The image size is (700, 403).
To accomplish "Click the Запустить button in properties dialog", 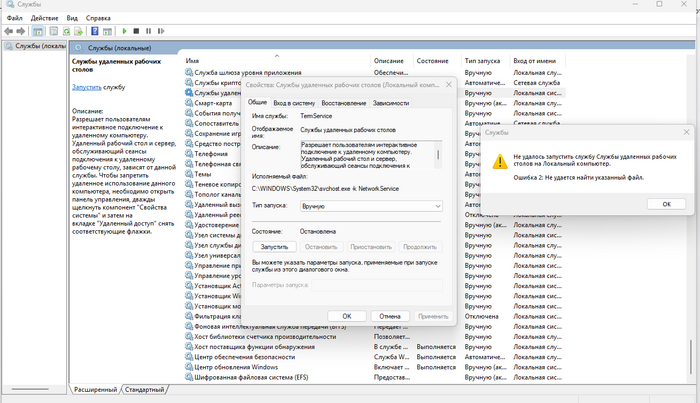I will pos(274,247).
